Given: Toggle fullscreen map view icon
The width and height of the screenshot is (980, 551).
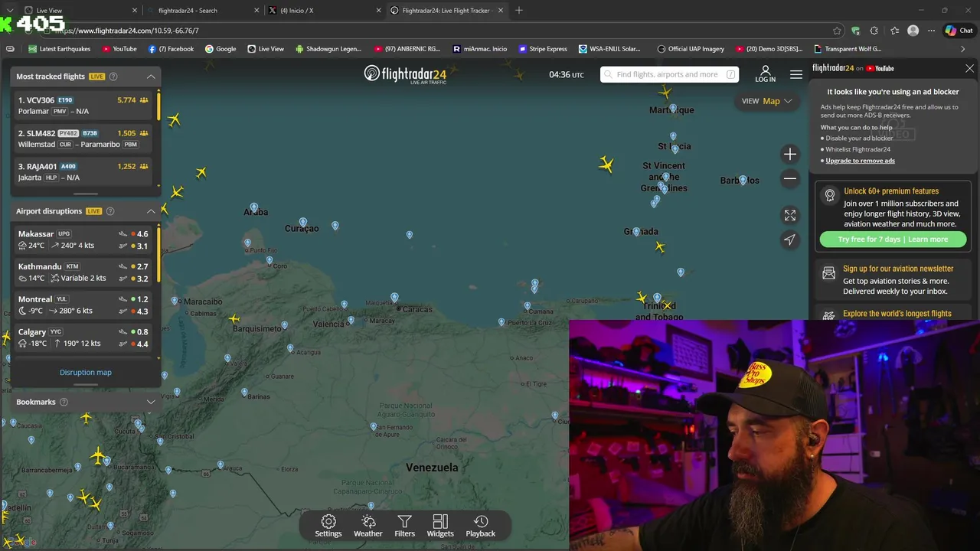Looking at the screenshot, I should click(790, 215).
